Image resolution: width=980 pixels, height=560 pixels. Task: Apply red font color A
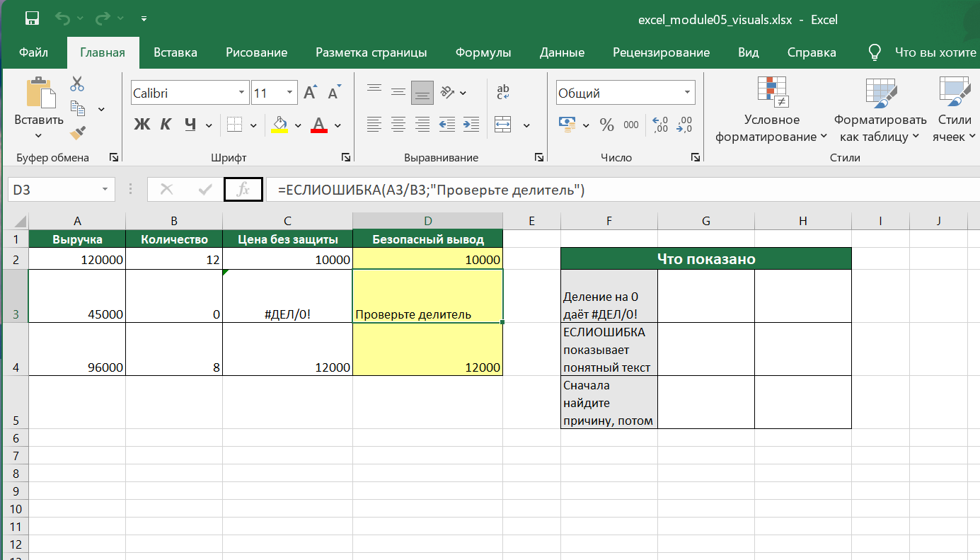coord(319,125)
